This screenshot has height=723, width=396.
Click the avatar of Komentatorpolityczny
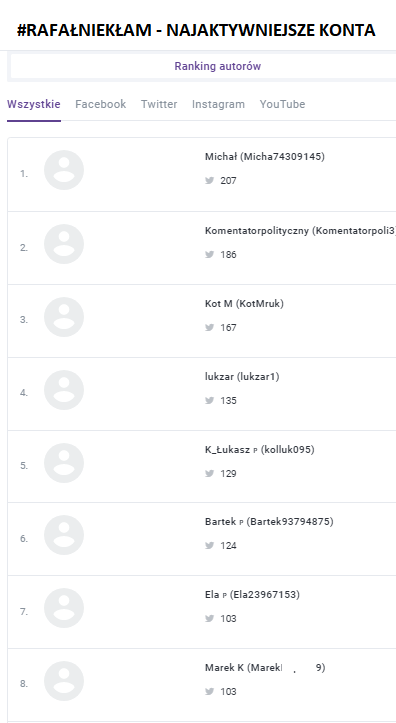[x=64, y=244]
